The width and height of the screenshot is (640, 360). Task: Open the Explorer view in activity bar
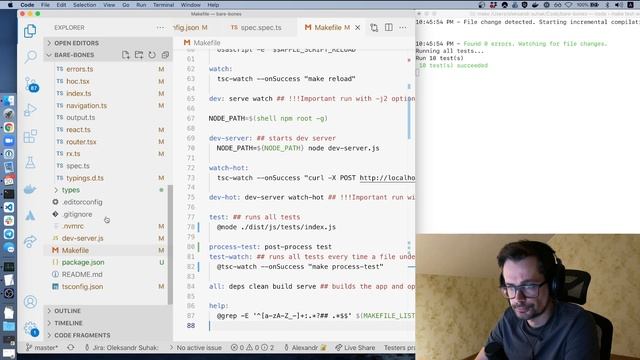(30, 31)
